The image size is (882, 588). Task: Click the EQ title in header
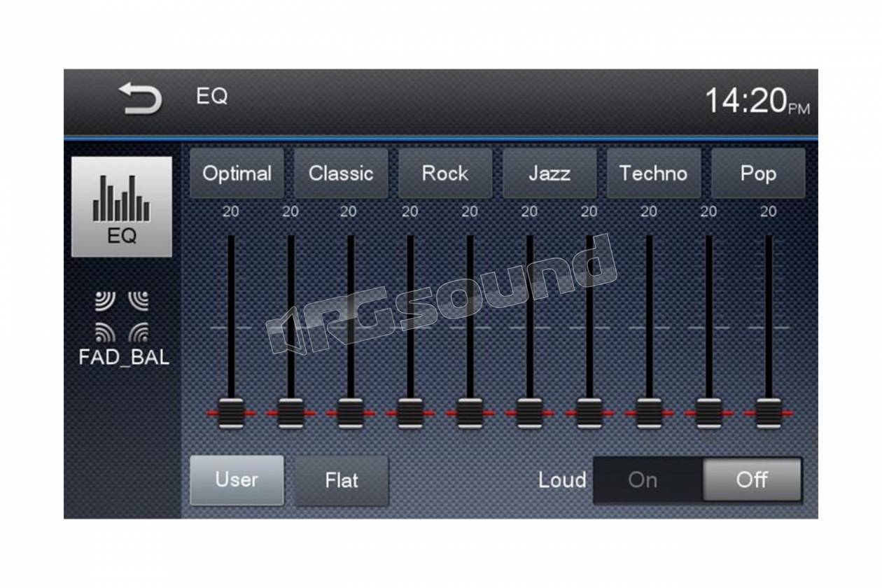click(x=211, y=97)
